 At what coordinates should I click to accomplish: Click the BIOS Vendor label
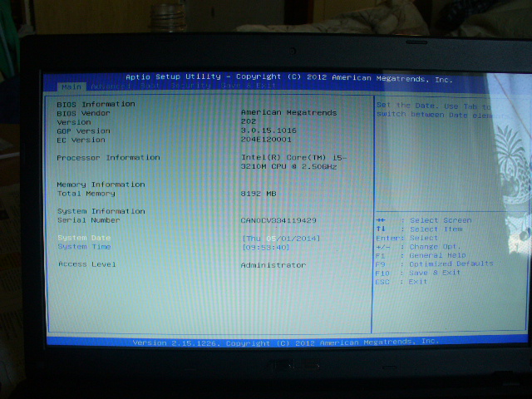(x=83, y=113)
